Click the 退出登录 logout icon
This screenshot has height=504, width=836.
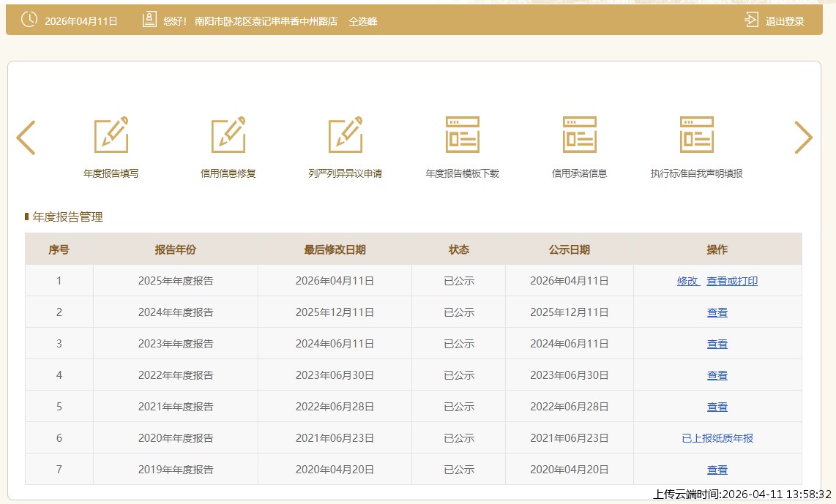click(x=751, y=20)
